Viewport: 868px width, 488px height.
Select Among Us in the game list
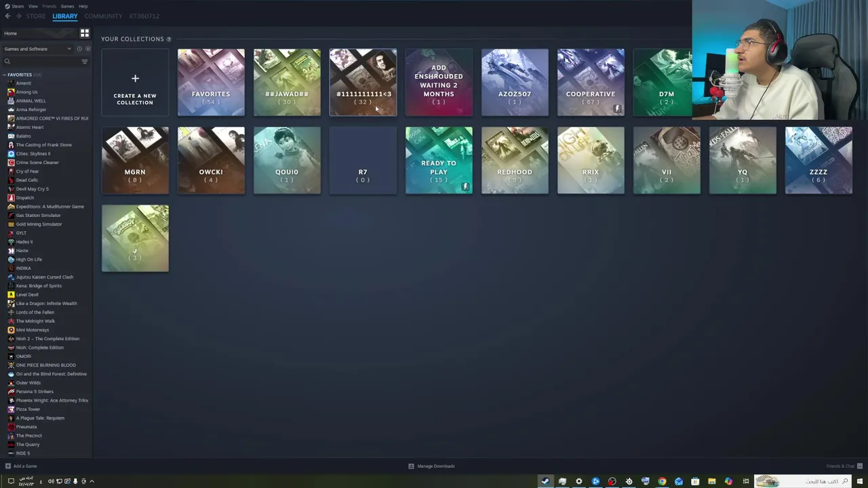click(26, 92)
